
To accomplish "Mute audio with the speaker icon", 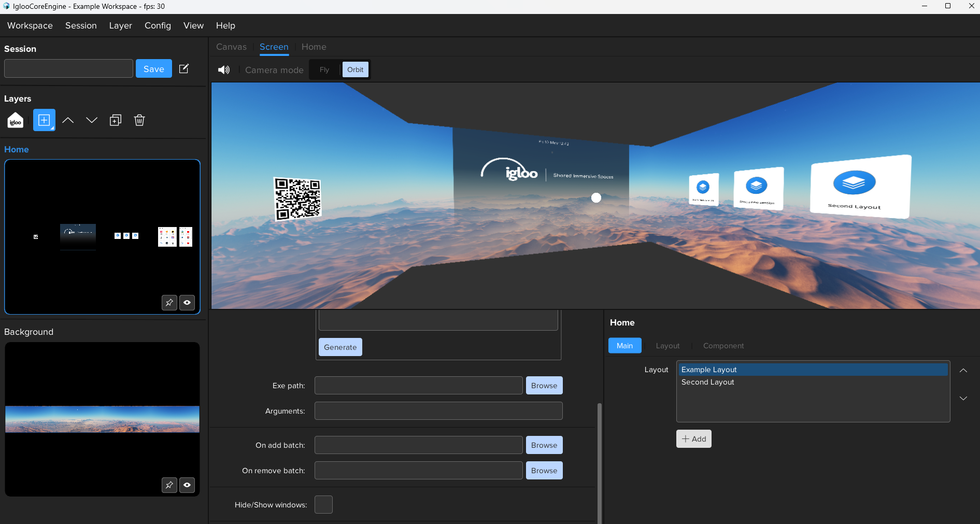I will pyautogui.click(x=224, y=70).
